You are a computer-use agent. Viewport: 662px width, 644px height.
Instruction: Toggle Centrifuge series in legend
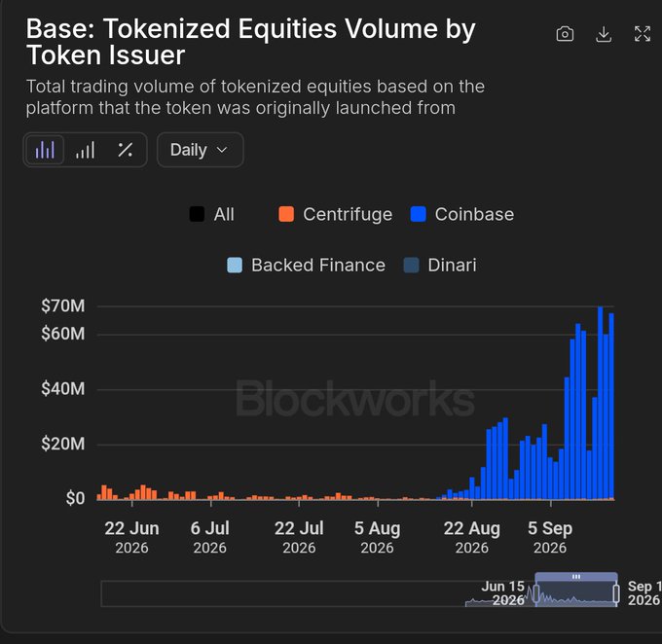click(335, 214)
